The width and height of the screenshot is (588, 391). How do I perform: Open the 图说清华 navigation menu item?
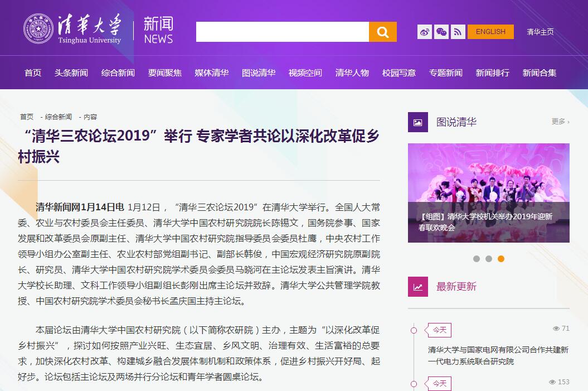(259, 73)
